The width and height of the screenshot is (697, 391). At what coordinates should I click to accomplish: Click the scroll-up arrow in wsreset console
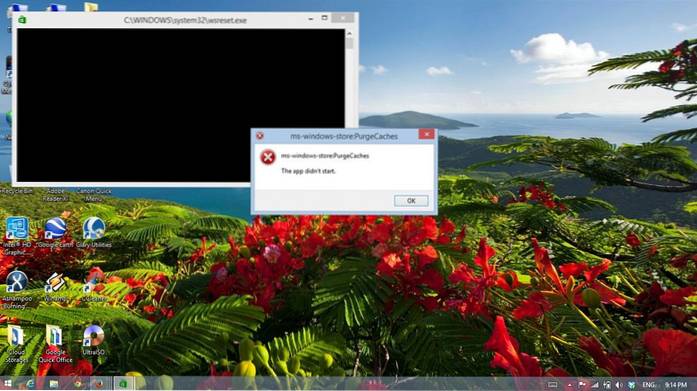click(x=349, y=33)
